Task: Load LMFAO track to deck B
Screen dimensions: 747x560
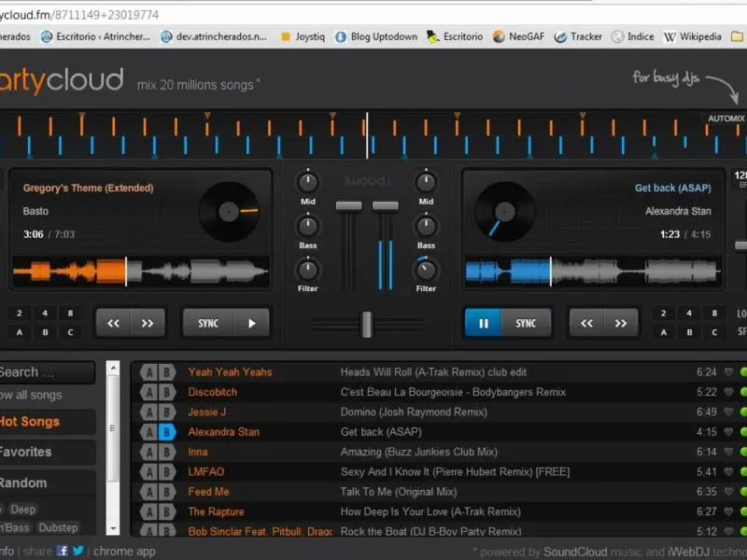Action: coord(167,472)
